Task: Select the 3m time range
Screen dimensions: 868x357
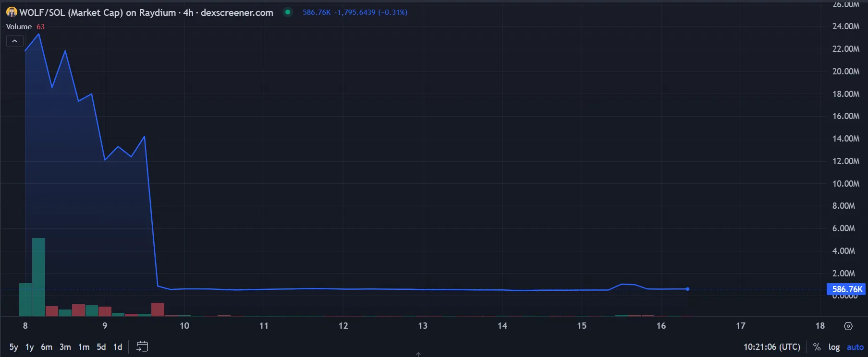Action: tap(65, 347)
